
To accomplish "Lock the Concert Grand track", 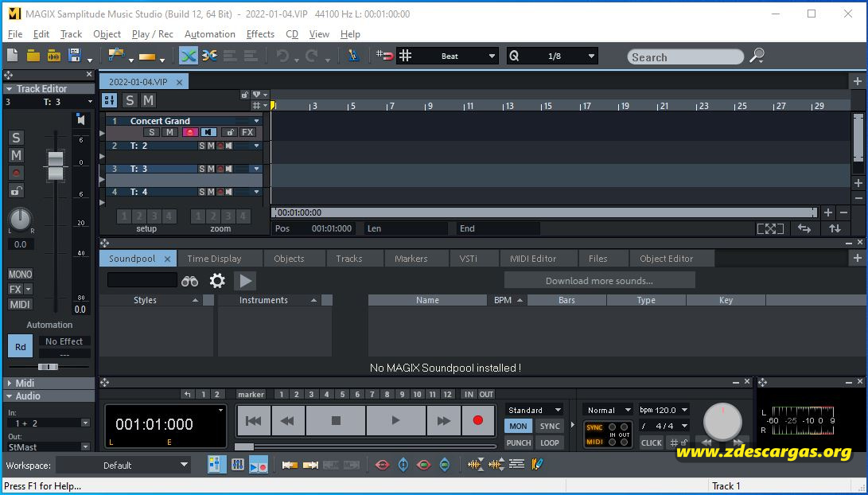I will 229,132.
